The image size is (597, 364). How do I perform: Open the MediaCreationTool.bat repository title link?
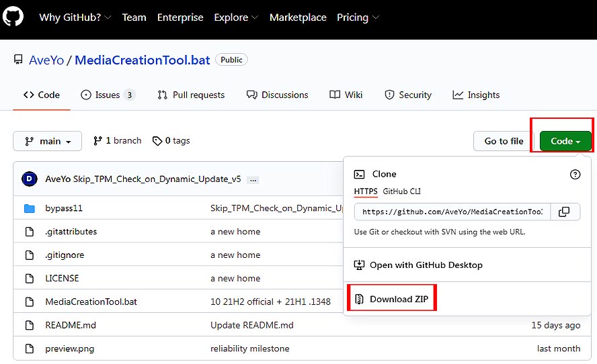(x=143, y=60)
